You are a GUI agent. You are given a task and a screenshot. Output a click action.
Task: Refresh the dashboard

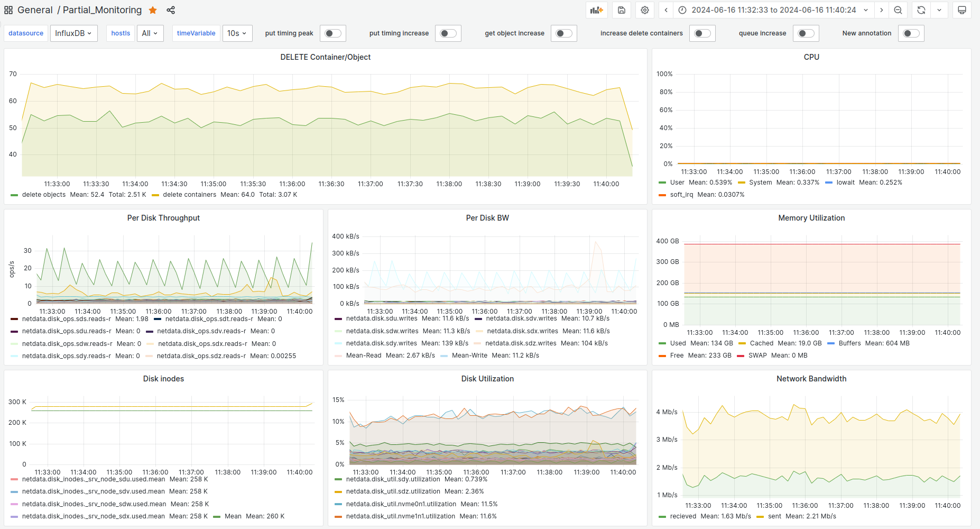(x=921, y=10)
